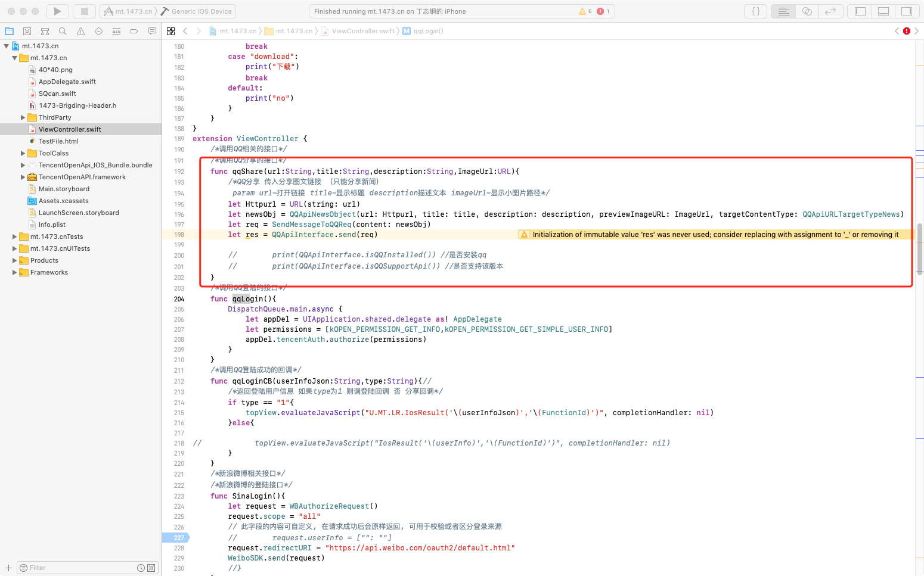This screenshot has height=576, width=924.
Task: Collapse the mt.1473.cn project root
Action: tap(6, 46)
